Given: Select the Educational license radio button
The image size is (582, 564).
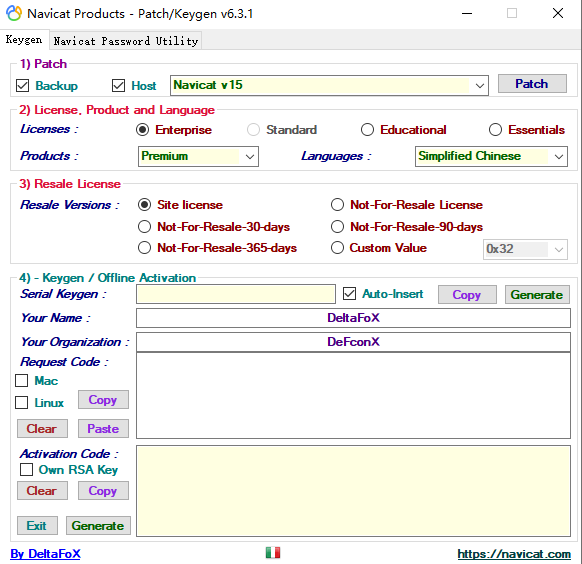Looking at the screenshot, I should click(x=367, y=130).
